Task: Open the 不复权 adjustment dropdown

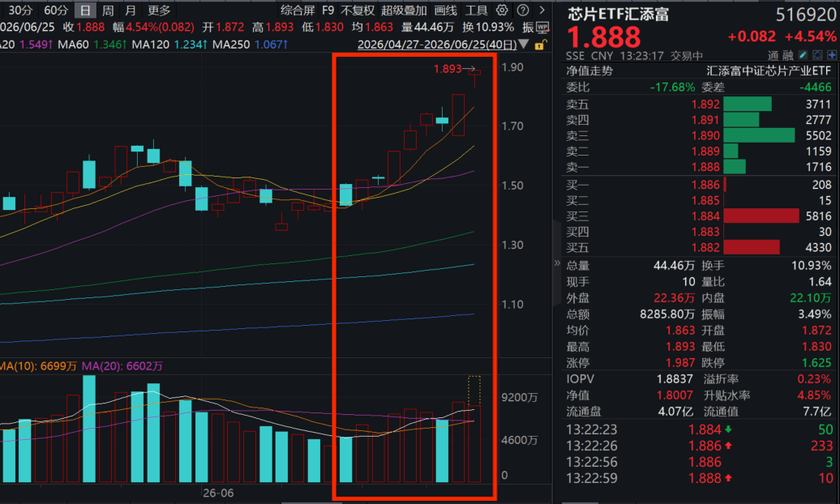Action: pyautogui.click(x=358, y=11)
